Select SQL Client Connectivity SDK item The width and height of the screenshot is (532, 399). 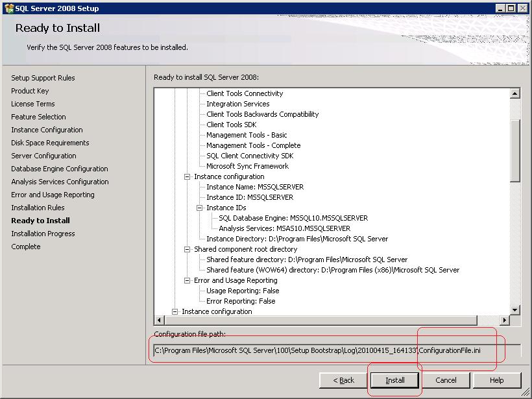pos(250,156)
